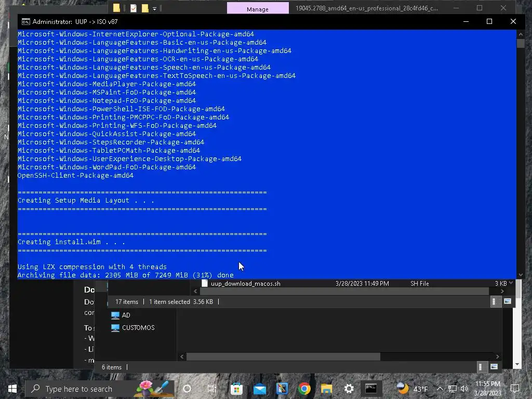Click left arrow of file list horizontal scrollbar
The image size is (532, 399).
(195, 291)
